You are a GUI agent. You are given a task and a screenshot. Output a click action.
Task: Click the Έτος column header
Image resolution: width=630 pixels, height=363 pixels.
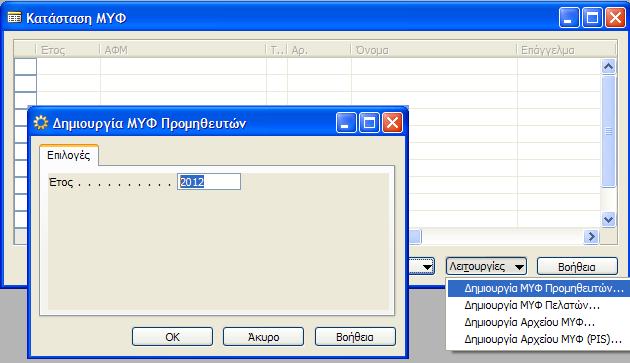pyautogui.click(x=68, y=50)
